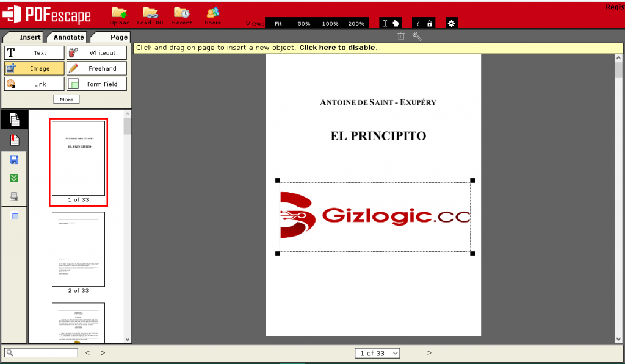Show more insert tools with More
The height and width of the screenshot is (364, 625).
pyautogui.click(x=67, y=99)
